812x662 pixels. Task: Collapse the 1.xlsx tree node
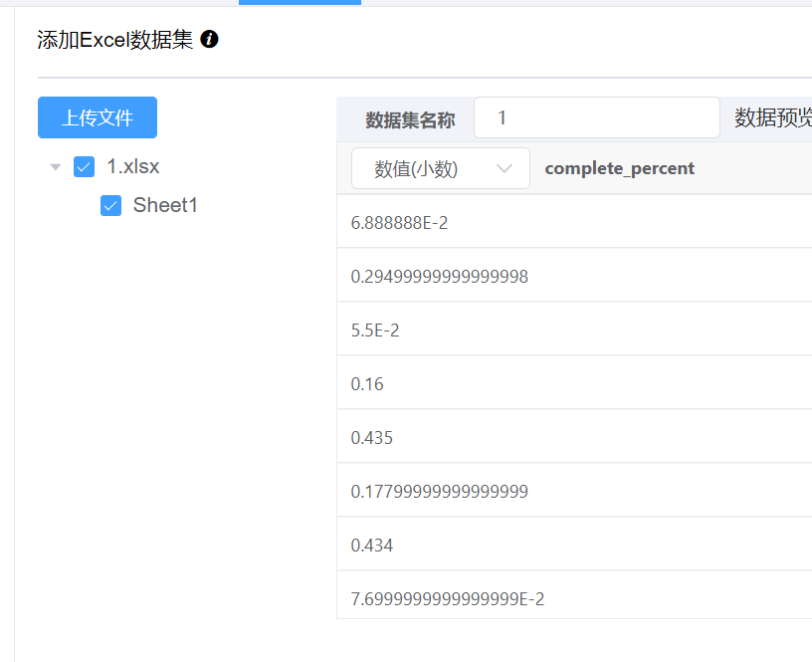[55, 166]
